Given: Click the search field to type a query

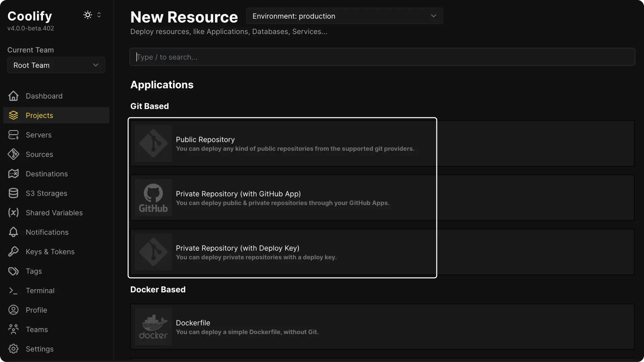Looking at the screenshot, I should click(x=382, y=57).
